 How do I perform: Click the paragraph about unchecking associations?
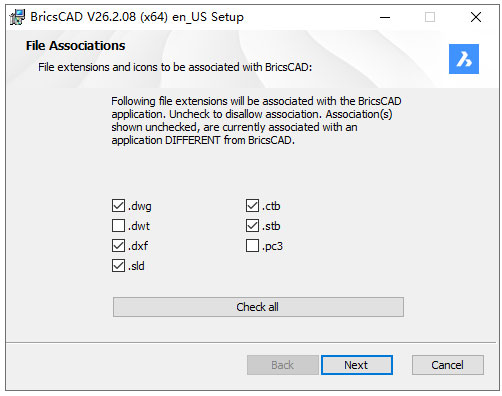click(x=256, y=121)
